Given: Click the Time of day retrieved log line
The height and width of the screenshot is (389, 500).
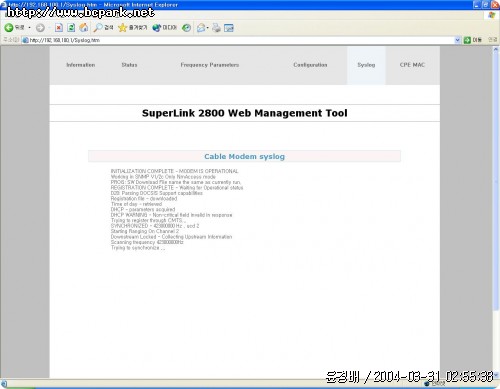Looking at the screenshot, I should click(136, 204).
